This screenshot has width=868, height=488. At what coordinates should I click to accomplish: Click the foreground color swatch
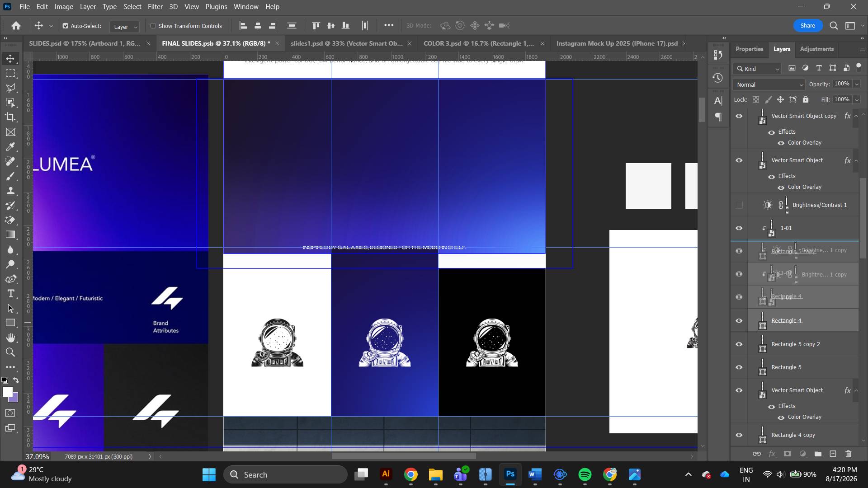[x=7, y=392]
